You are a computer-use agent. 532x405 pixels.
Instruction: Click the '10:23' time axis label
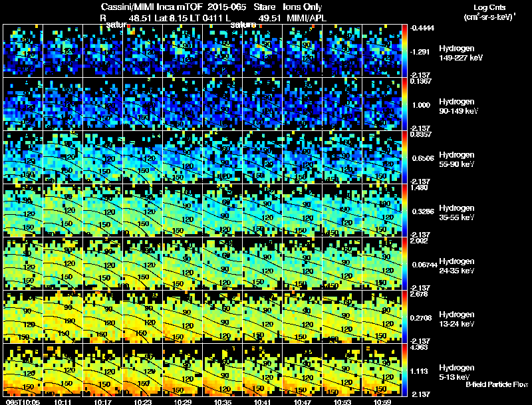click(143, 402)
